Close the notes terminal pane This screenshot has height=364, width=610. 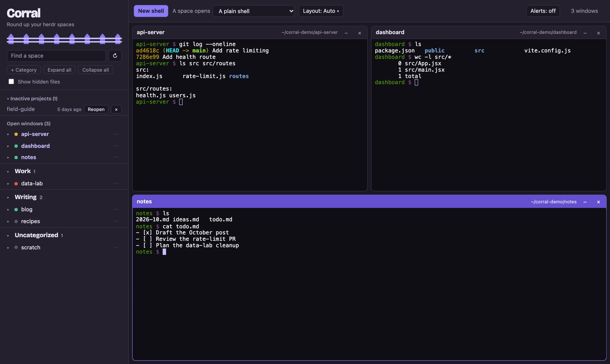click(598, 202)
